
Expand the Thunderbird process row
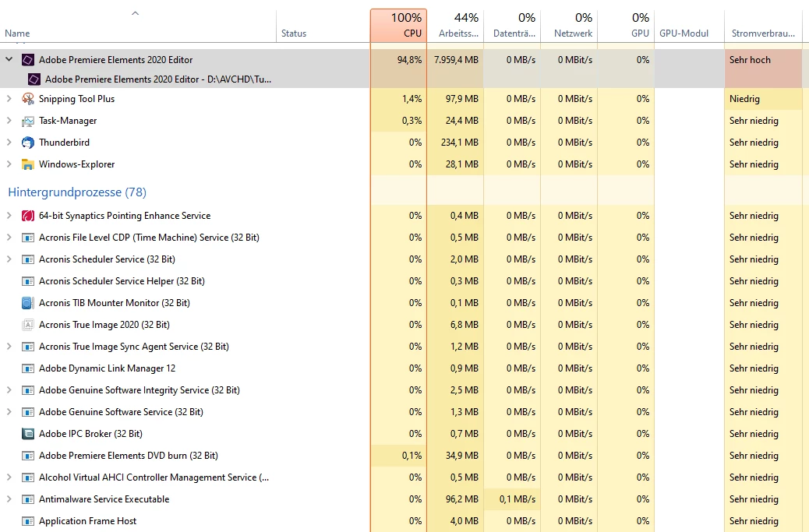[x=9, y=143]
